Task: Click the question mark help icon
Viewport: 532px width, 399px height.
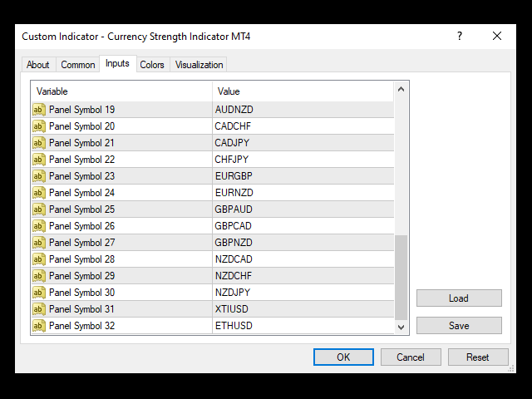Action: [x=460, y=36]
